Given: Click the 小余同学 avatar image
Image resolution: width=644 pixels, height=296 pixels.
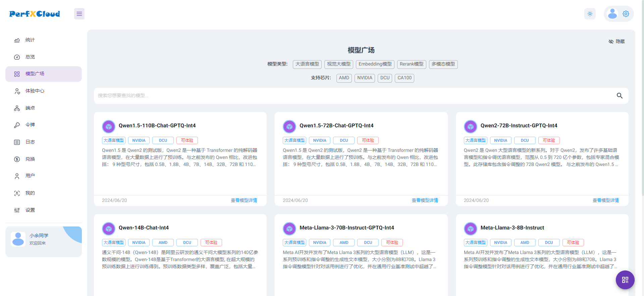Looking at the screenshot, I should (x=18, y=239).
